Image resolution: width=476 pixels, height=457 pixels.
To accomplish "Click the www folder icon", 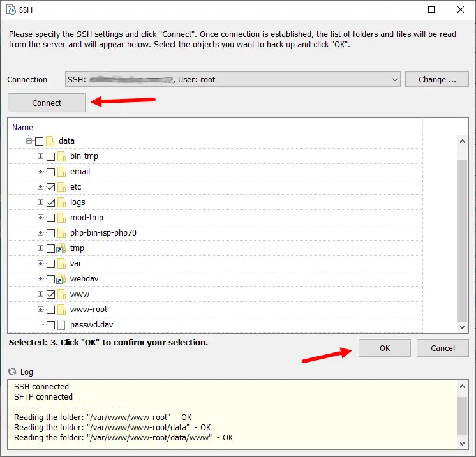I will pyautogui.click(x=62, y=294).
